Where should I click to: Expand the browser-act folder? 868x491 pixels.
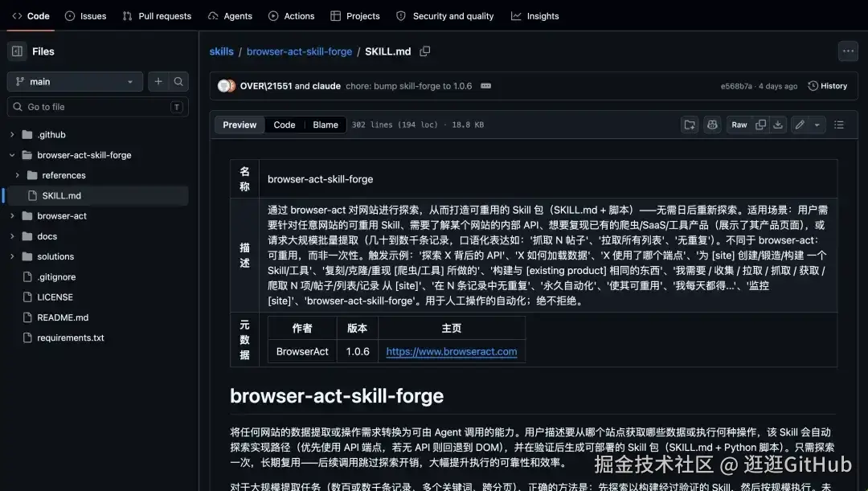point(12,216)
